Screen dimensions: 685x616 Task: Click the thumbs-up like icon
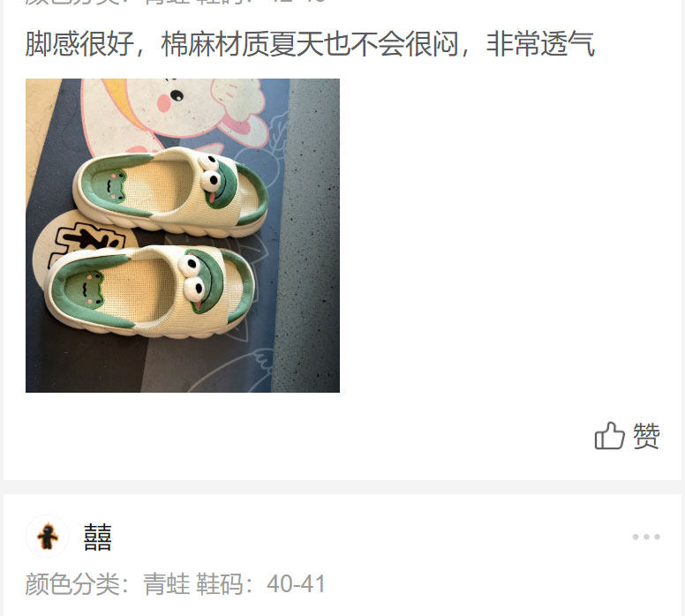pos(609,436)
